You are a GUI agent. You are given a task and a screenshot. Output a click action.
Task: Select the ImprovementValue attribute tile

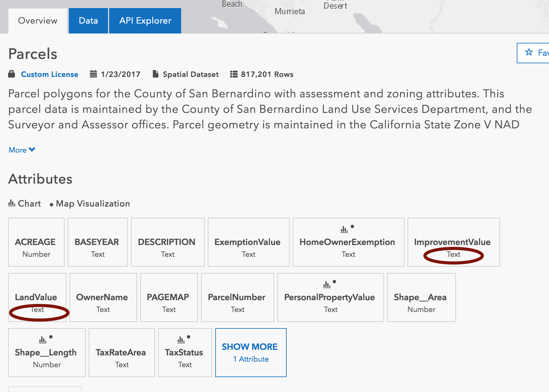click(453, 242)
